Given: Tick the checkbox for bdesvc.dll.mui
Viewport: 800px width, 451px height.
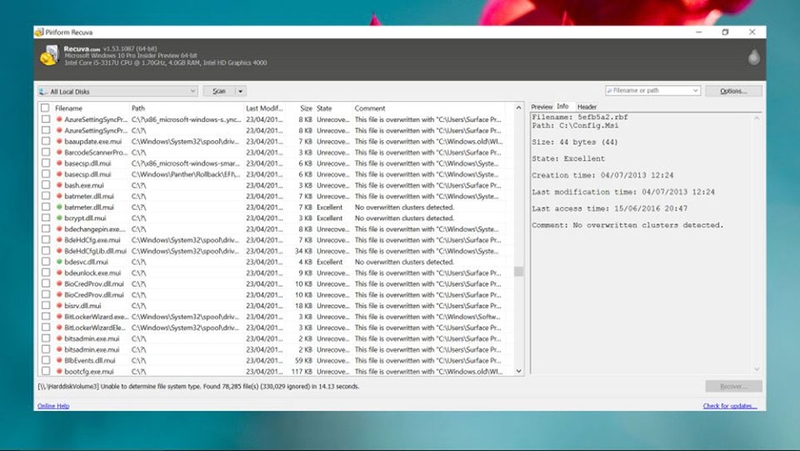Looking at the screenshot, I should pos(45,262).
